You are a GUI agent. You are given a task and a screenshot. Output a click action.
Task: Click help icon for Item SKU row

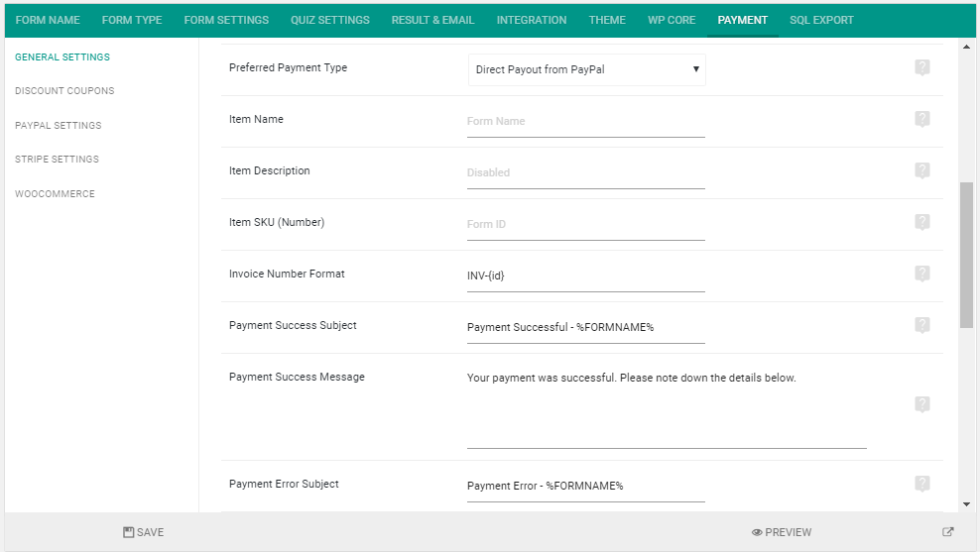[921, 222]
